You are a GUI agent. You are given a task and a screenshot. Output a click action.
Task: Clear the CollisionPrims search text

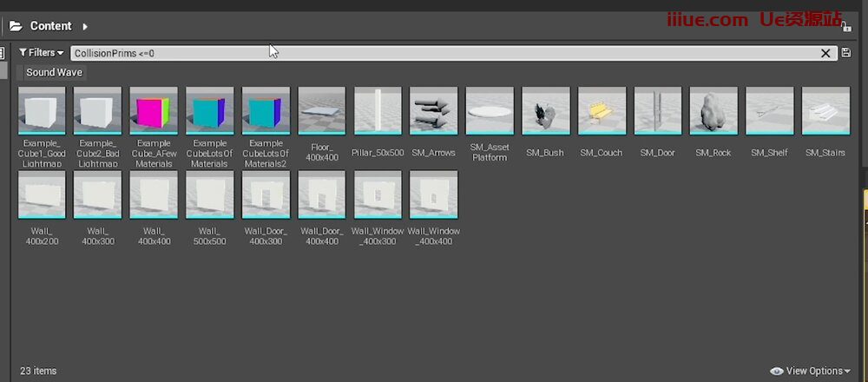pyautogui.click(x=825, y=53)
